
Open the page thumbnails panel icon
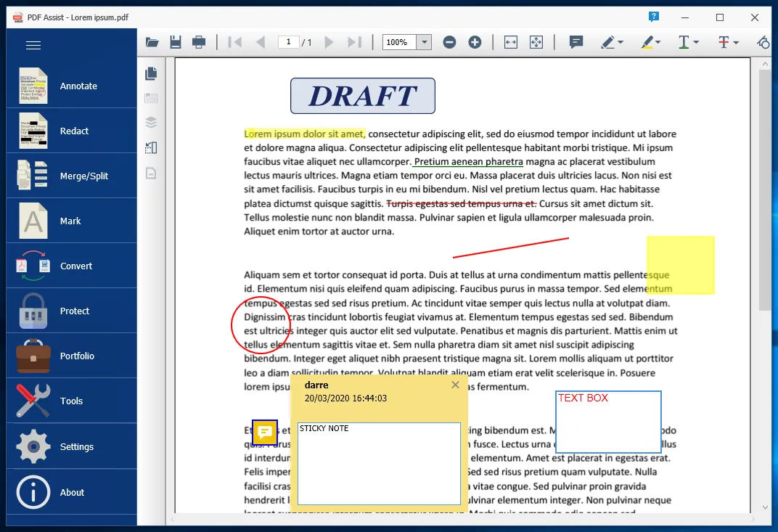[151, 73]
